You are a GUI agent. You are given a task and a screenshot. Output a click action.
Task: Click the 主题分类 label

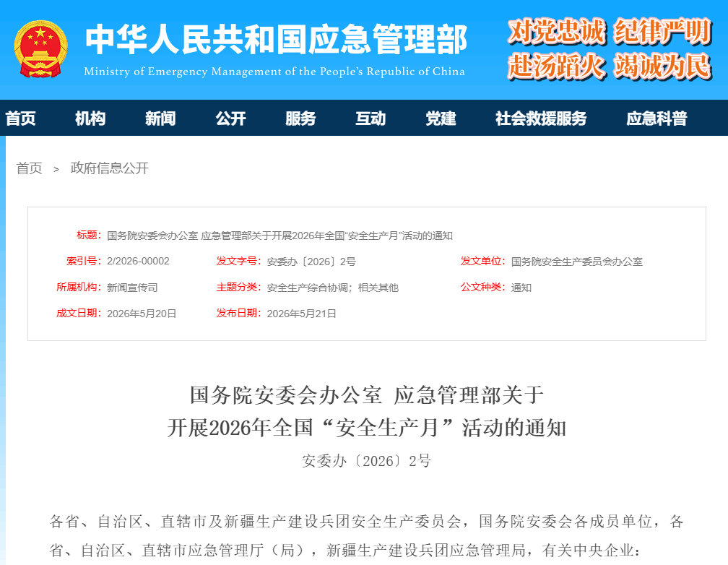[238, 287]
